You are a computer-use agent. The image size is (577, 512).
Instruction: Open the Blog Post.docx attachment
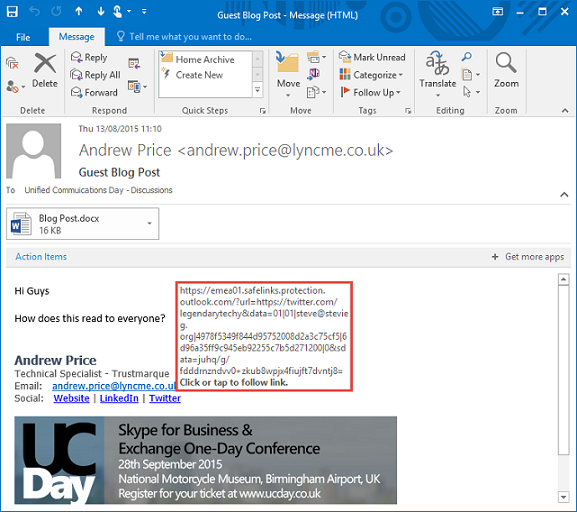point(77,224)
